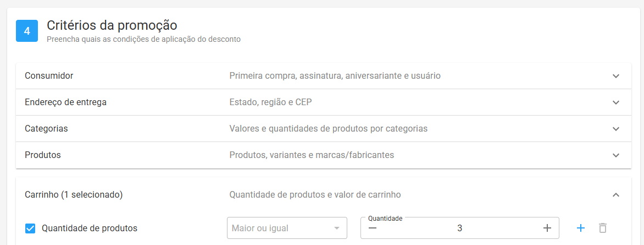Select the Endereço de entrega row description
This screenshot has height=245, width=644.
270,102
